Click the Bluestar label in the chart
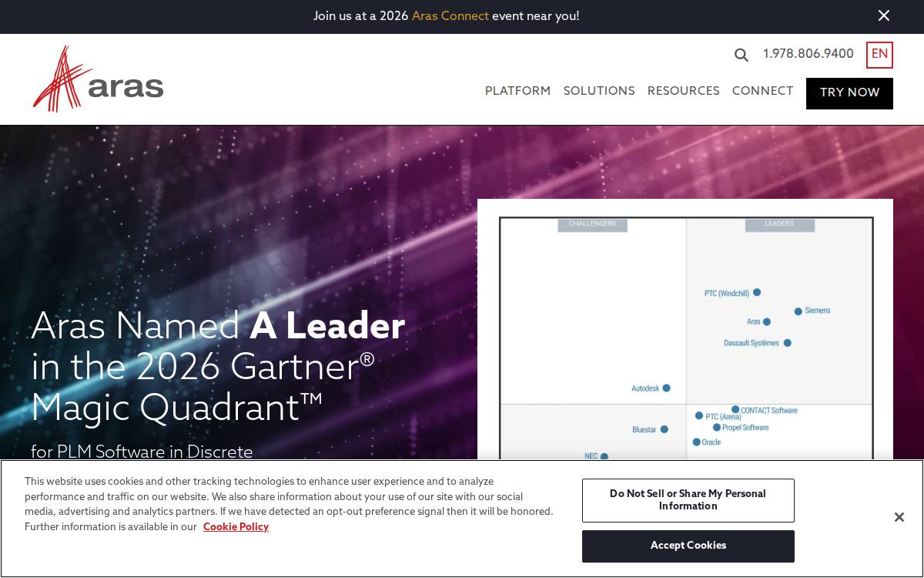This screenshot has height=578, width=924. (x=644, y=430)
